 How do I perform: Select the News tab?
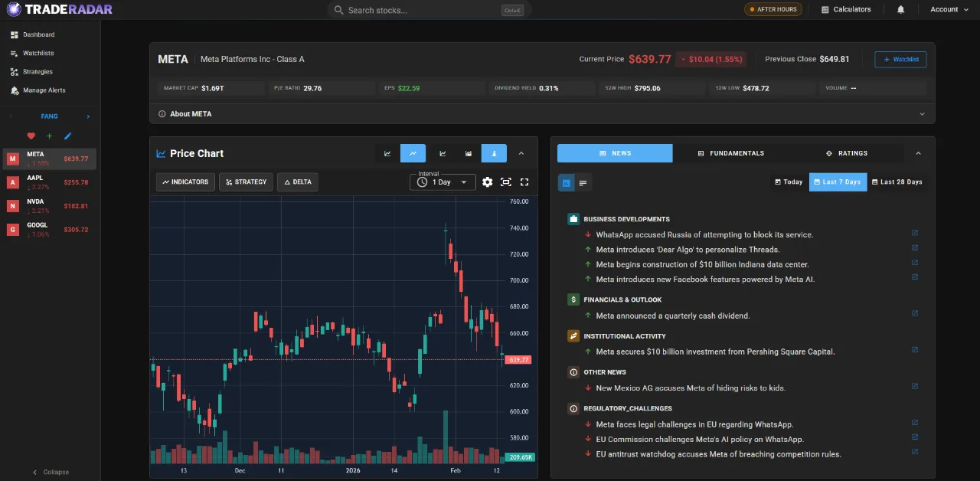pyautogui.click(x=615, y=153)
